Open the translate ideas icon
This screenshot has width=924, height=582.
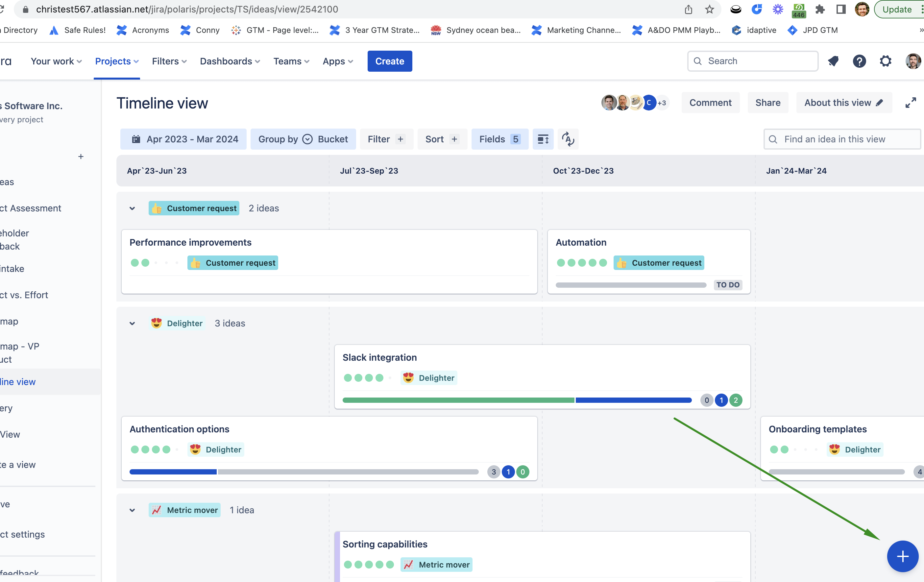(x=568, y=139)
